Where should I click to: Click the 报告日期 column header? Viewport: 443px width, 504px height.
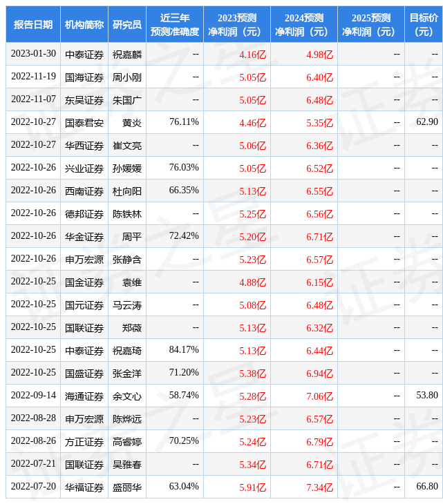33,24
